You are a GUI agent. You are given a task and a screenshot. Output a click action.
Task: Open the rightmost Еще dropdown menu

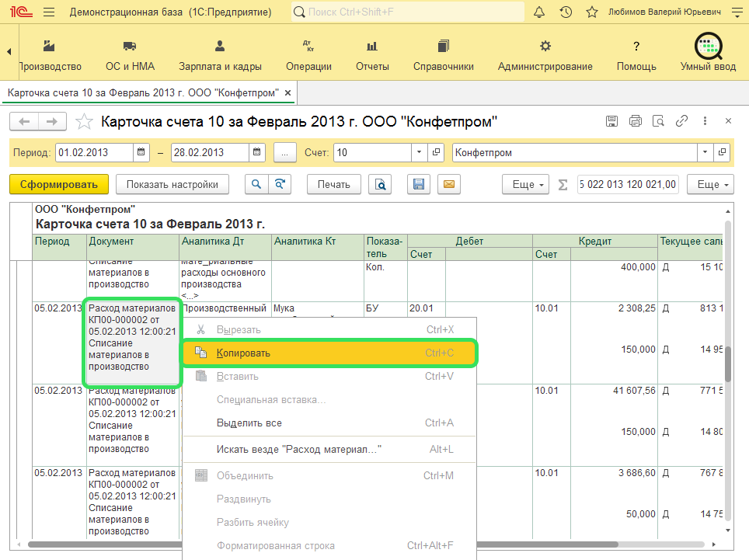(714, 184)
